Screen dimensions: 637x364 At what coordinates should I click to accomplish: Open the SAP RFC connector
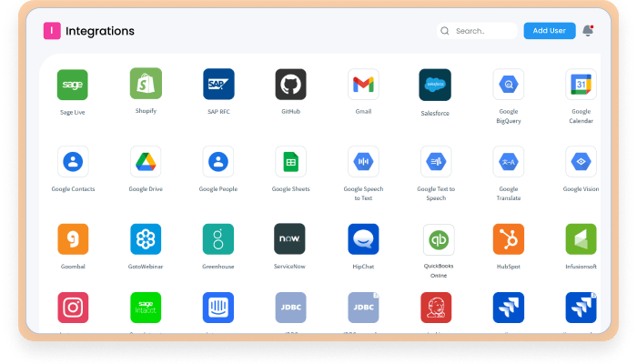click(218, 84)
